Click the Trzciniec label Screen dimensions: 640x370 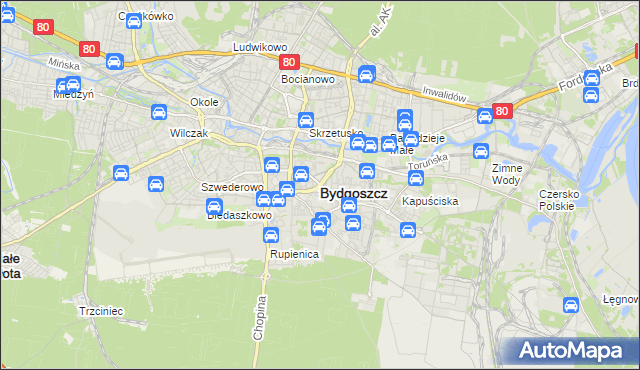point(101,312)
